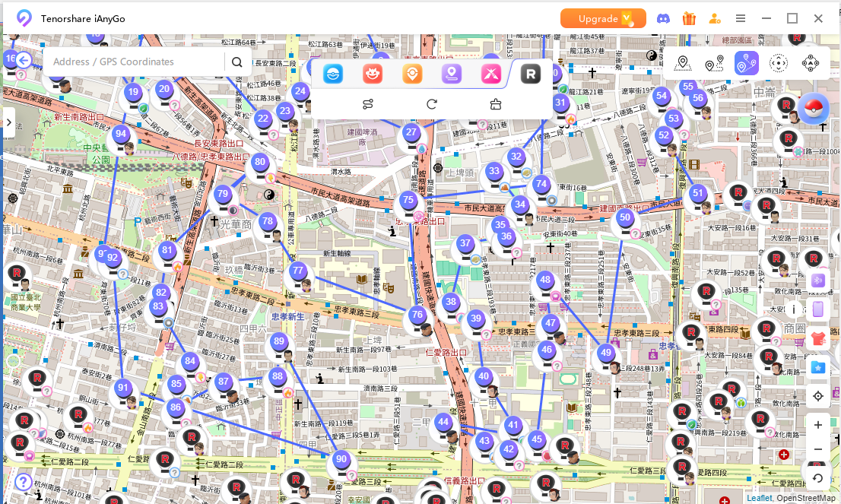Enable single-spot Teleport Mode
This screenshot has width=841, height=504.
click(x=682, y=64)
